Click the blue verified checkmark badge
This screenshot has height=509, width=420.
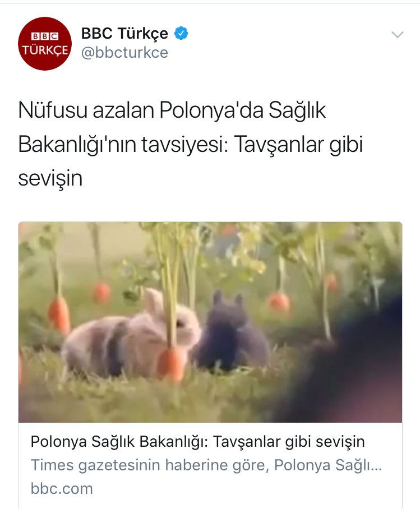181,34
